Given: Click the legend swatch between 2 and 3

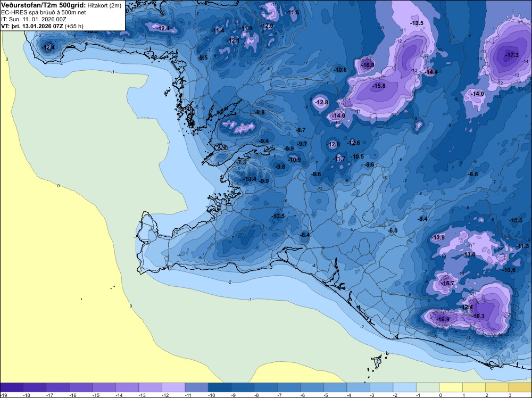Looking at the screenshot, I should point(497,387).
